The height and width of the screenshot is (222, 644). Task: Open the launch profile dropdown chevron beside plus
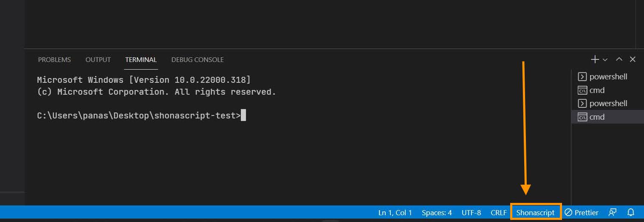[x=605, y=60]
